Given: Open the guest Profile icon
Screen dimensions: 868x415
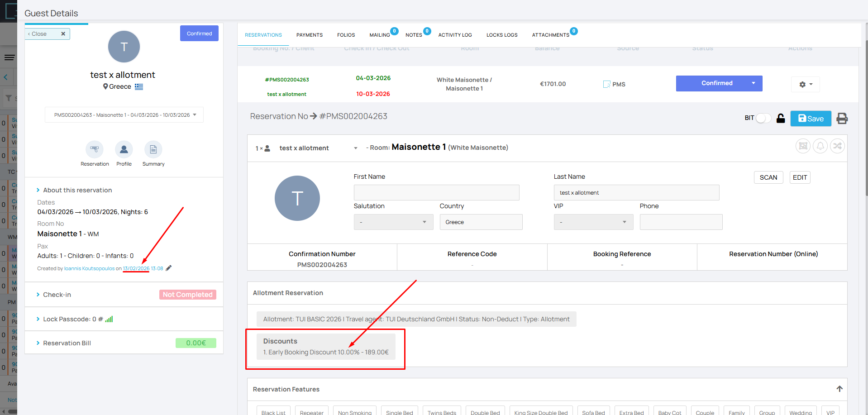Looking at the screenshot, I should pyautogui.click(x=124, y=149).
